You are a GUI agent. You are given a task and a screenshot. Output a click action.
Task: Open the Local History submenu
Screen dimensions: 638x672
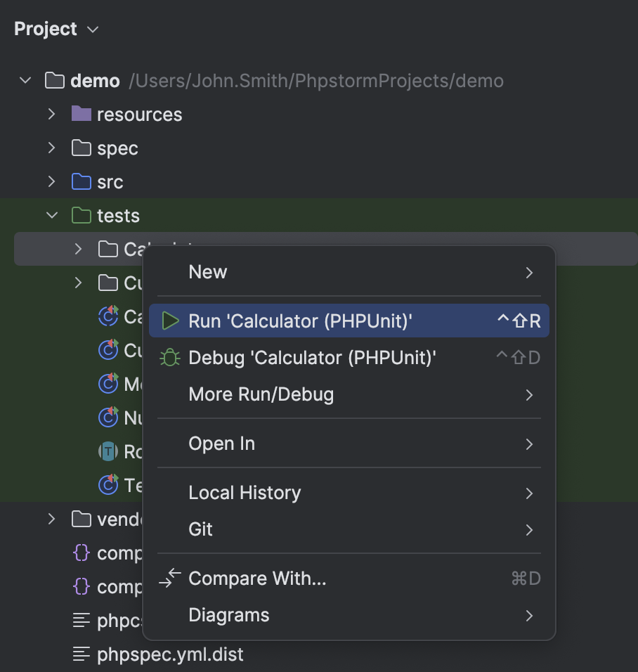coord(245,493)
